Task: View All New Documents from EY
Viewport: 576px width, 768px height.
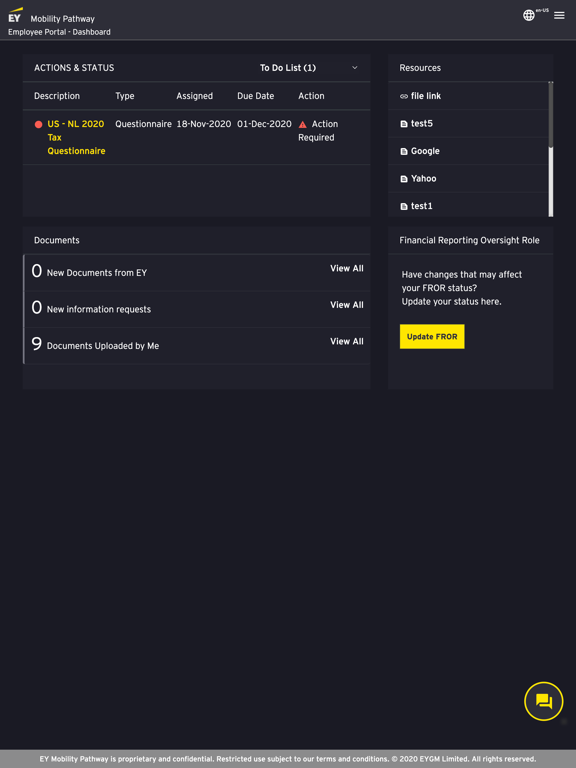Action: coord(347,268)
